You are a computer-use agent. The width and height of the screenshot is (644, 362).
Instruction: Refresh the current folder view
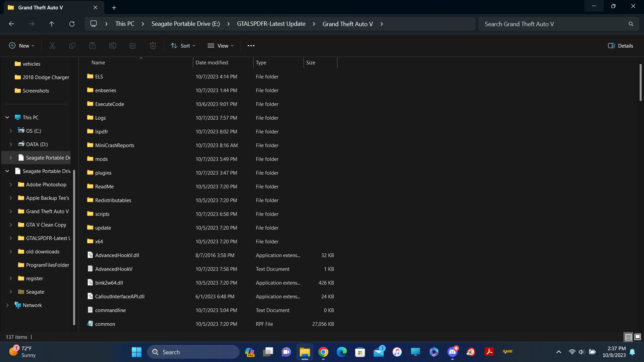[x=72, y=24]
